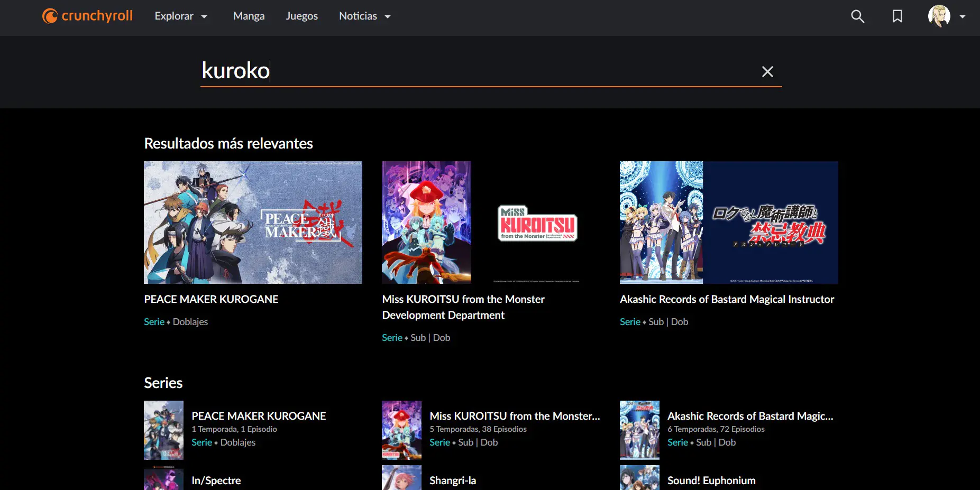This screenshot has height=490, width=980.
Task: Click the Crunchyroll logo
Action: click(88, 16)
